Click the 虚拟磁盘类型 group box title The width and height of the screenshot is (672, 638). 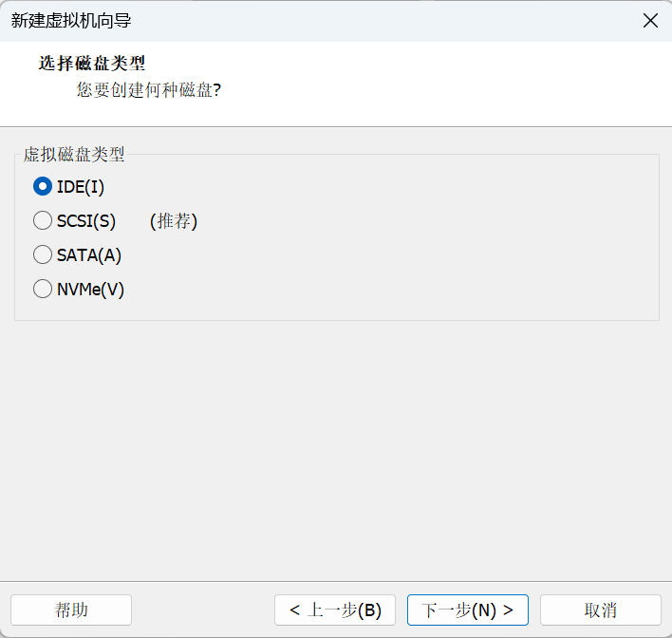click(74, 155)
